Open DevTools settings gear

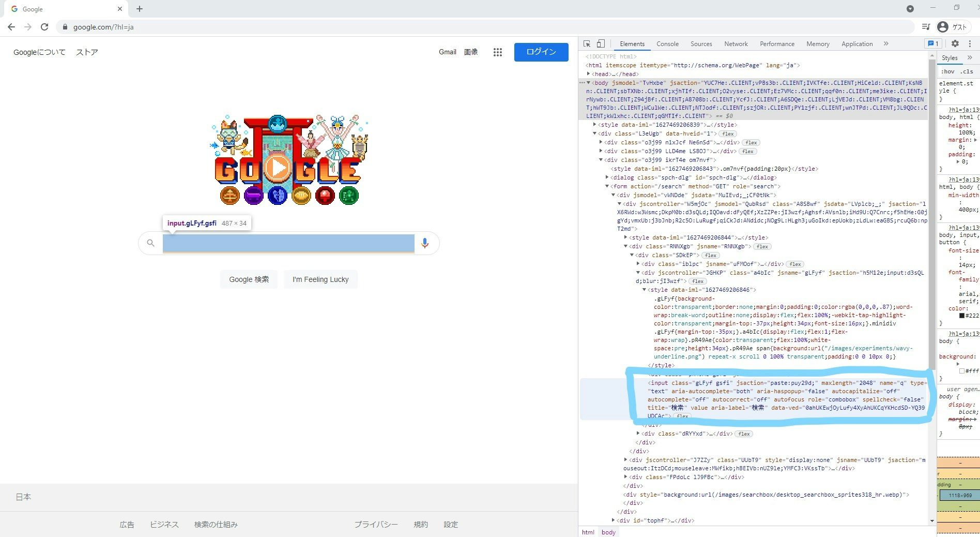[x=955, y=44]
